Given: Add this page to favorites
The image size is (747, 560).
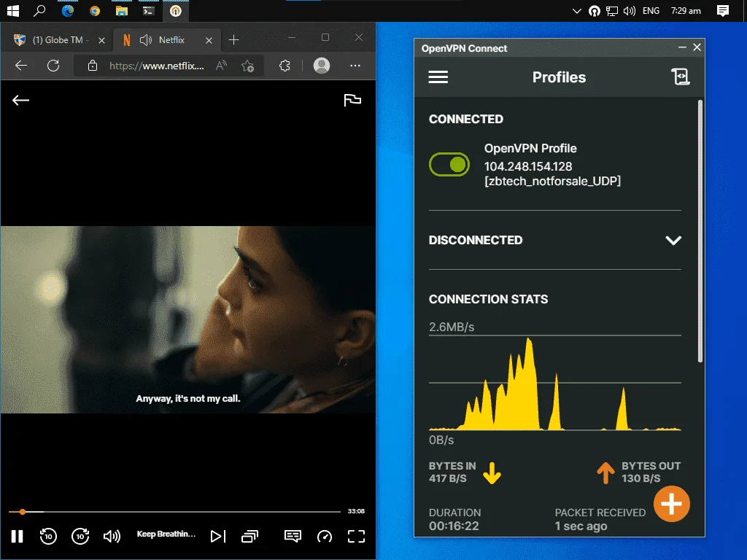Looking at the screenshot, I should [248, 66].
